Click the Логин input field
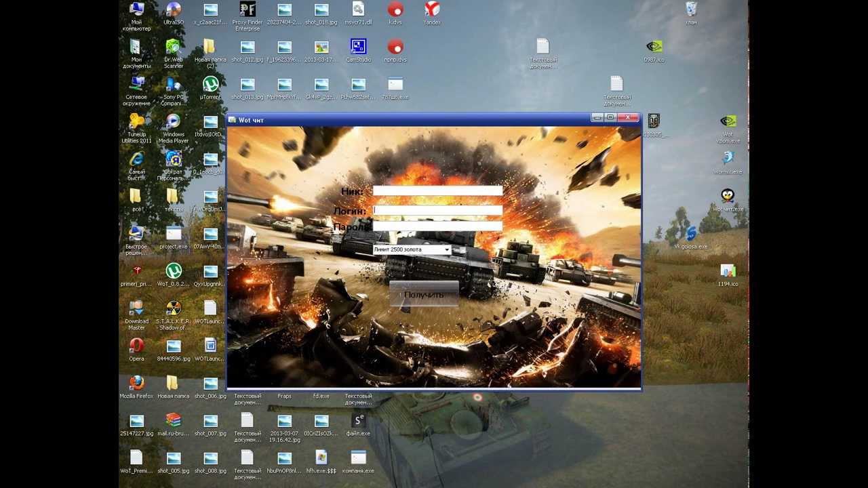This screenshot has height=488, width=868. [437, 210]
